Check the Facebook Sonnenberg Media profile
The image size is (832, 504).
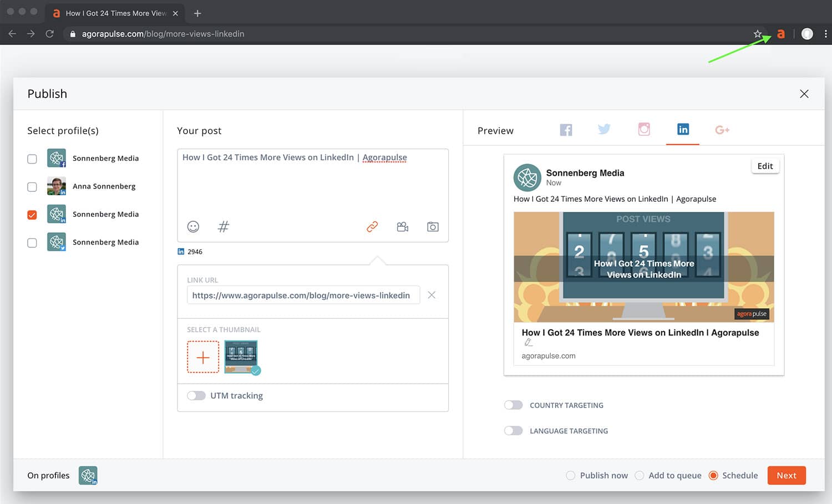click(32, 159)
